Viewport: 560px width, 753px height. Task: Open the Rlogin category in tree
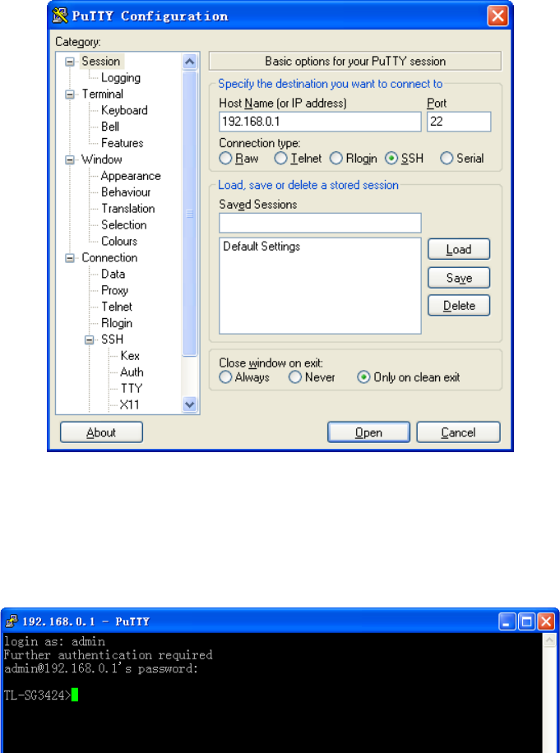[x=117, y=323]
